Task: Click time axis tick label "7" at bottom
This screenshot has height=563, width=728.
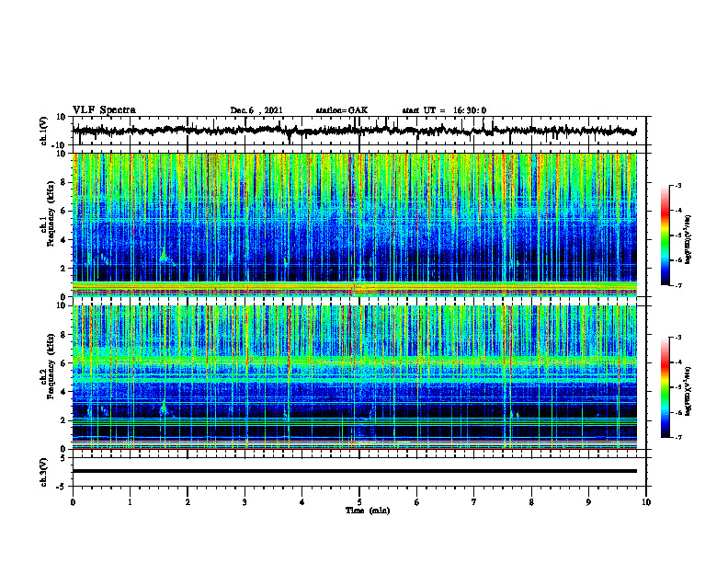Action: click(474, 502)
